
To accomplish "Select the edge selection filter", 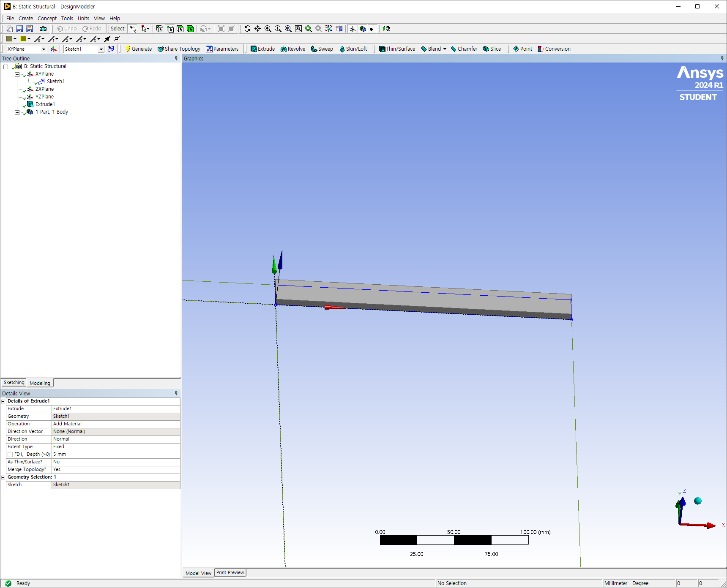I will pos(170,29).
